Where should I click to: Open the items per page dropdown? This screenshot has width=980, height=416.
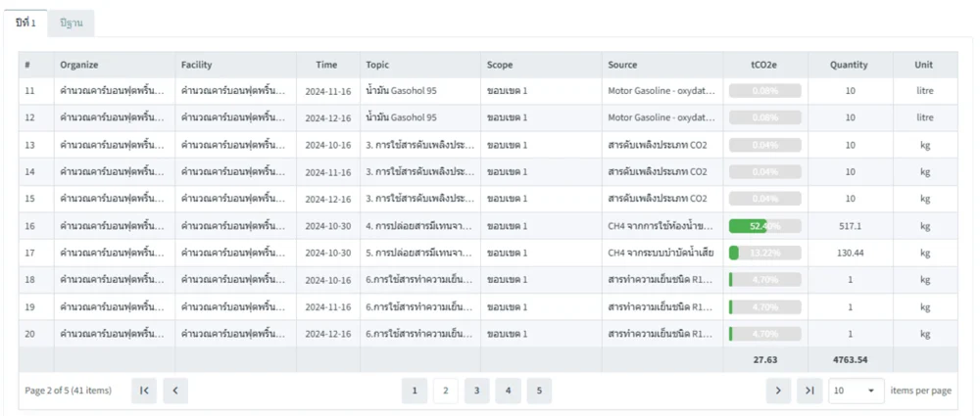(856, 391)
